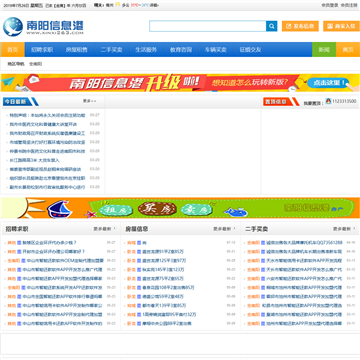Open the 商家入驻 orange button
Viewport: 360px width, 360px height.
coord(341,26)
